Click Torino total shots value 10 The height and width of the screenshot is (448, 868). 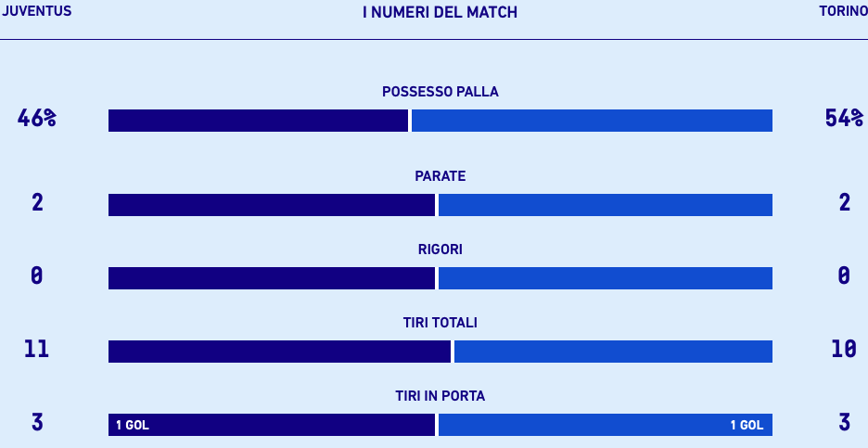point(844,349)
